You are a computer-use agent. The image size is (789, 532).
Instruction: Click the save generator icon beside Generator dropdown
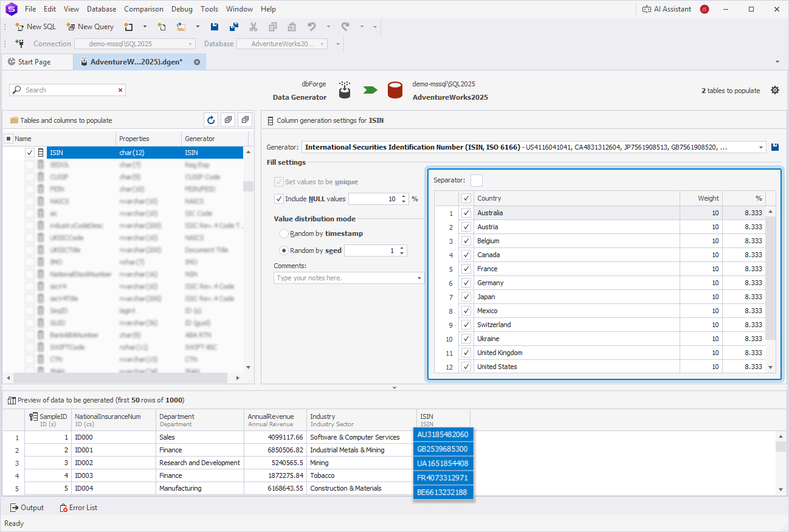[x=775, y=147]
